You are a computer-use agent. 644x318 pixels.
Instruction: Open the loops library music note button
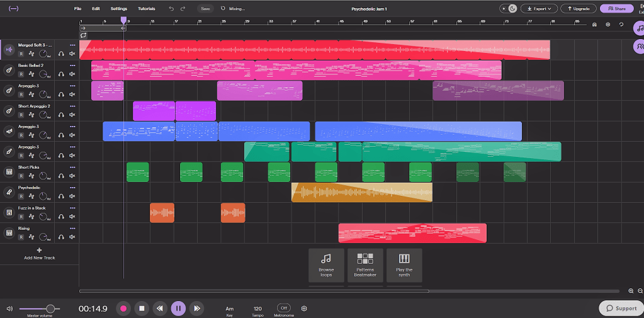tap(638, 28)
